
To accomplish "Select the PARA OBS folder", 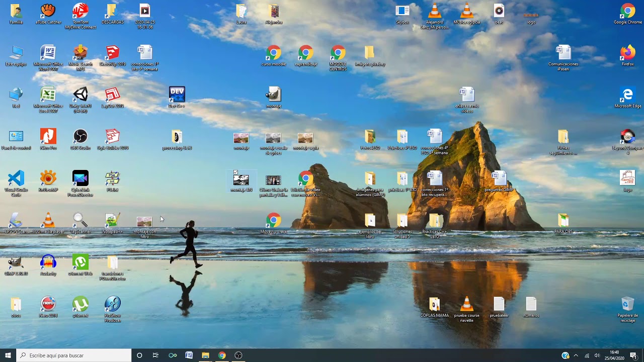I will (x=563, y=223).
